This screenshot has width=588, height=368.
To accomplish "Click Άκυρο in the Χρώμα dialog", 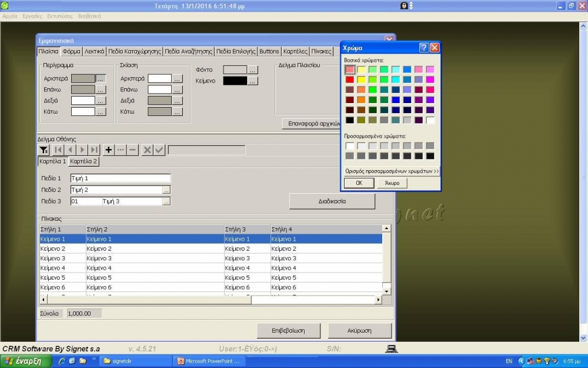I will click(392, 183).
